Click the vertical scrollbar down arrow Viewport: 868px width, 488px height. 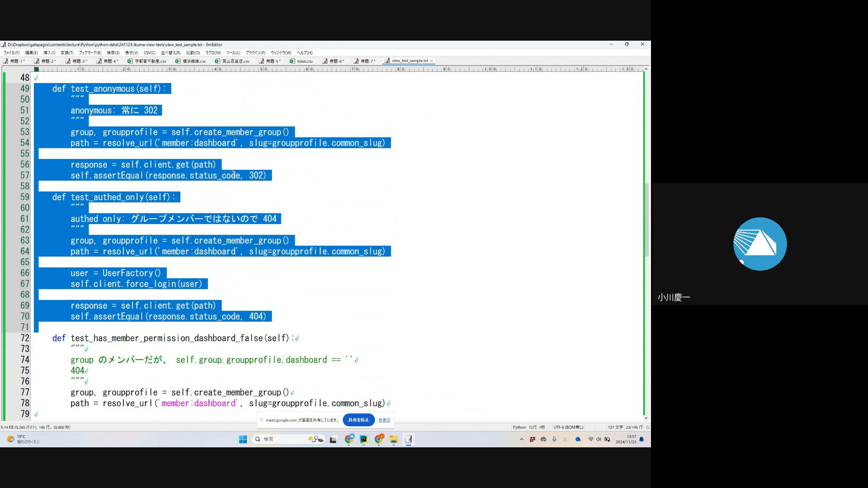[646, 418]
